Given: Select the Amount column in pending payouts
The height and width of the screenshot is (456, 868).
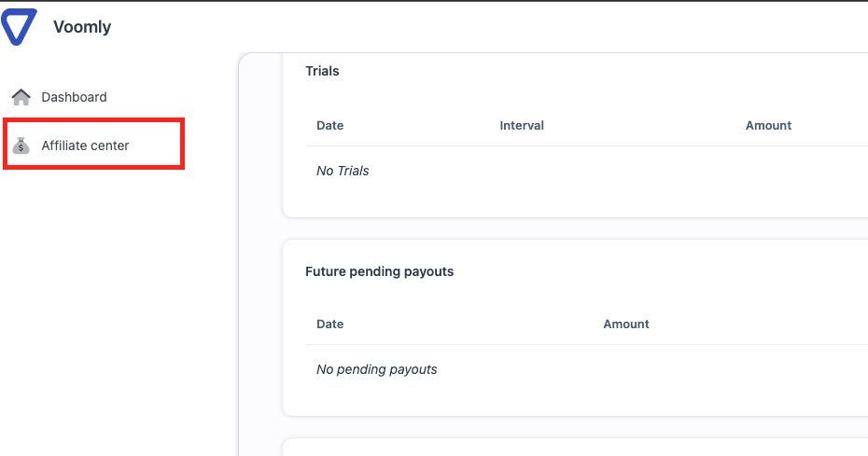Looking at the screenshot, I should pyautogui.click(x=626, y=325).
